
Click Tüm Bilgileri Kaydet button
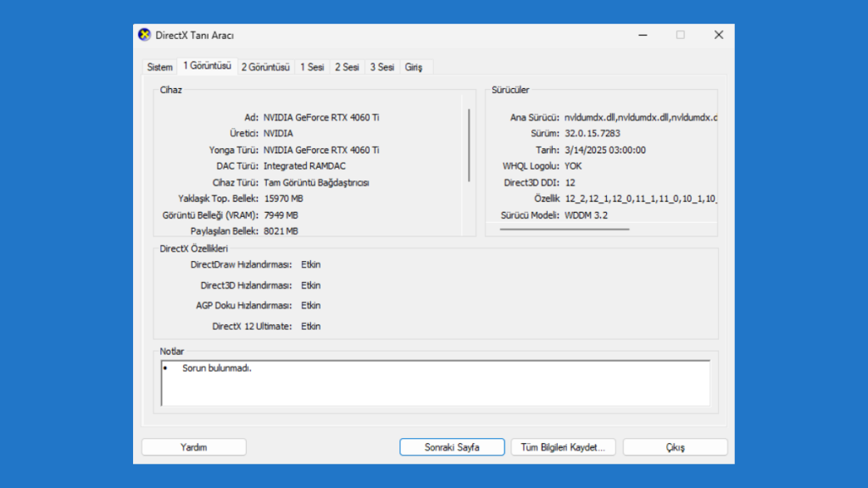pos(563,447)
